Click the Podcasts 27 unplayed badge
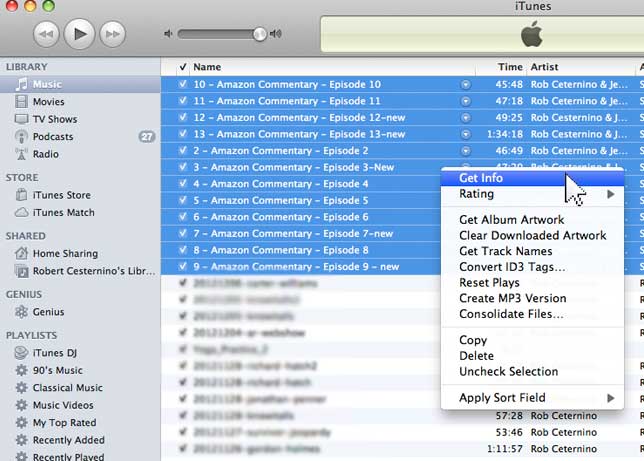 [147, 136]
